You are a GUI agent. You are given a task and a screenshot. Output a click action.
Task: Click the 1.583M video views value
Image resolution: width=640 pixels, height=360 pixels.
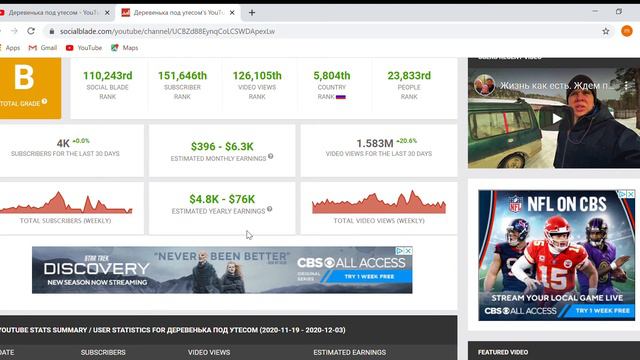click(x=375, y=144)
